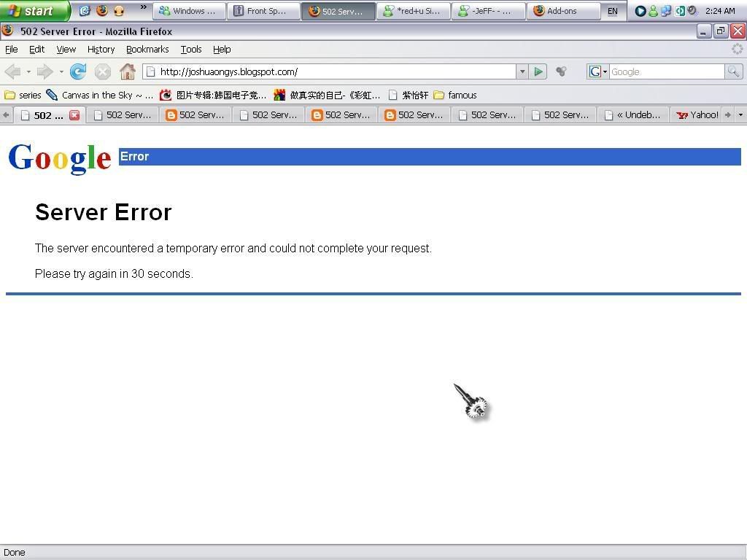Open the File menu
The width and height of the screenshot is (747, 560).
12,50
